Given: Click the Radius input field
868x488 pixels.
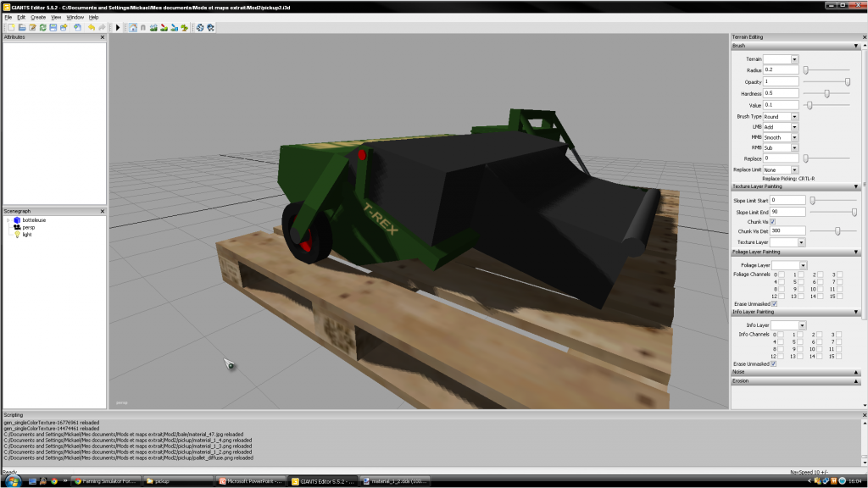Looking at the screenshot, I should click(781, 70).
